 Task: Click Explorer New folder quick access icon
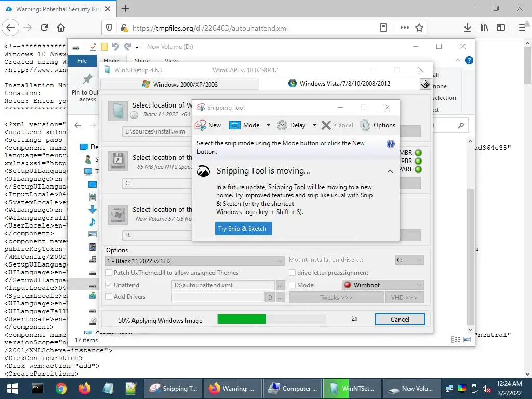pos(104,47)
